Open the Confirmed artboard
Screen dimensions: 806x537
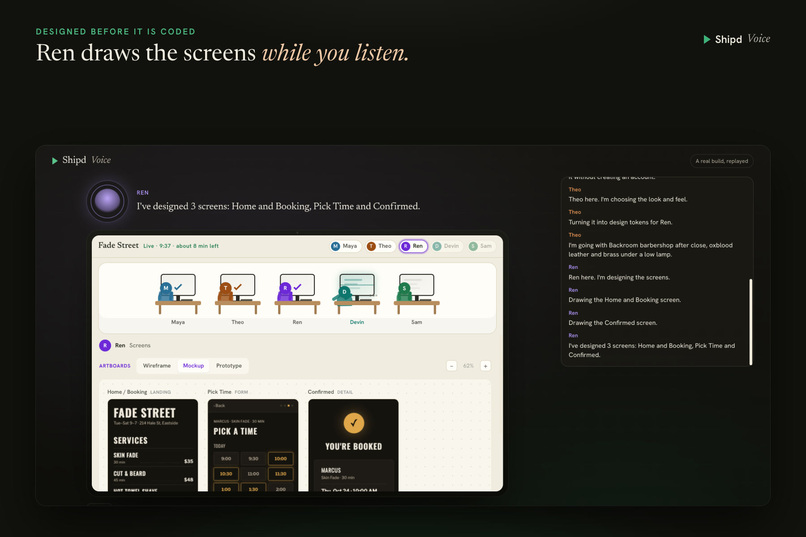click(353, 445)
